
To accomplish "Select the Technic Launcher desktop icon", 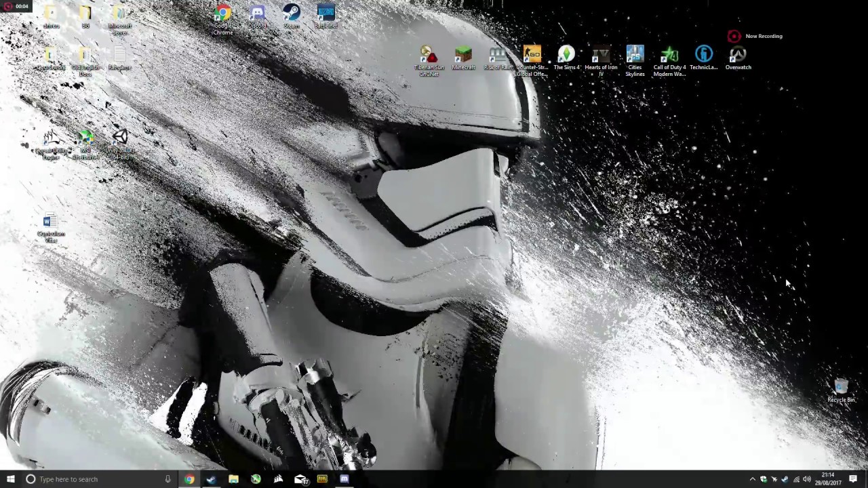I will coord(704,58).
